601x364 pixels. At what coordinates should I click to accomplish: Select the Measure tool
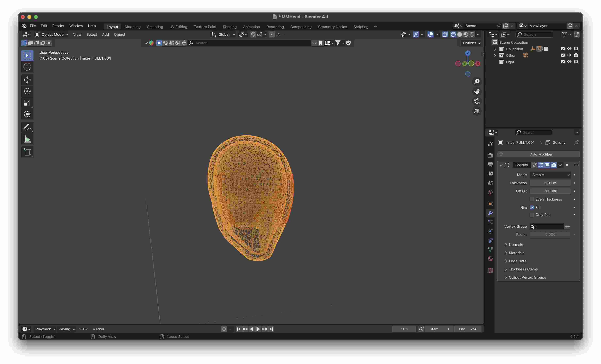coord(27,139)
